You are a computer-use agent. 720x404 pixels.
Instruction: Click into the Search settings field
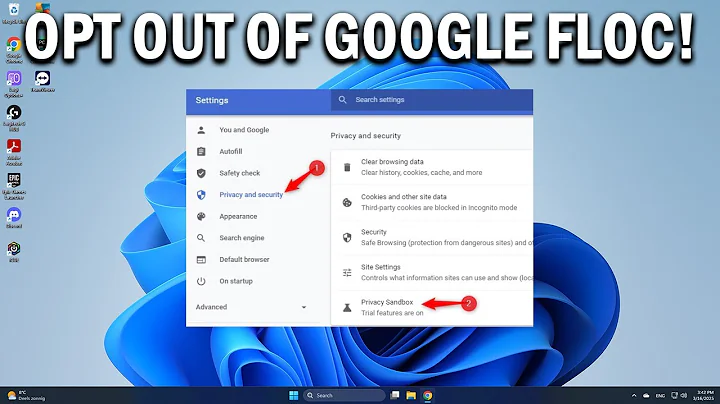[432, 100]
